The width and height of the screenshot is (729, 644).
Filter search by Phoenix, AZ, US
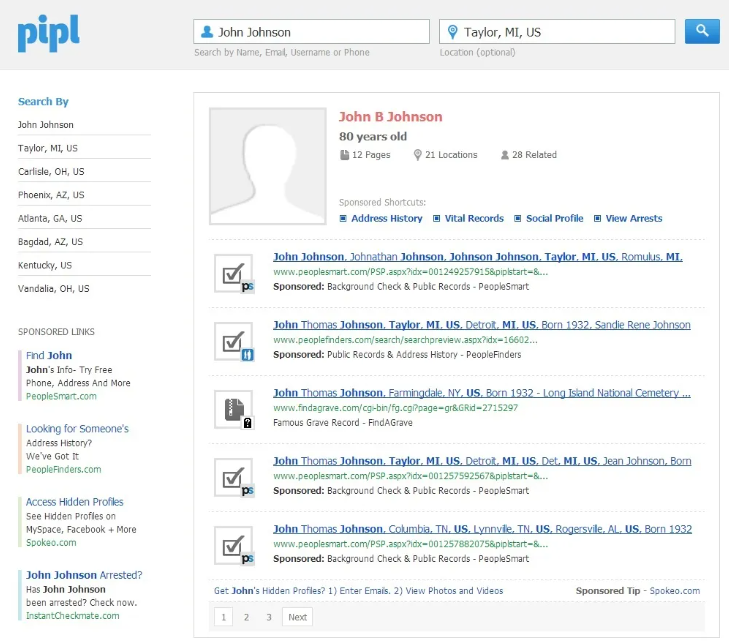pos(51,195)
